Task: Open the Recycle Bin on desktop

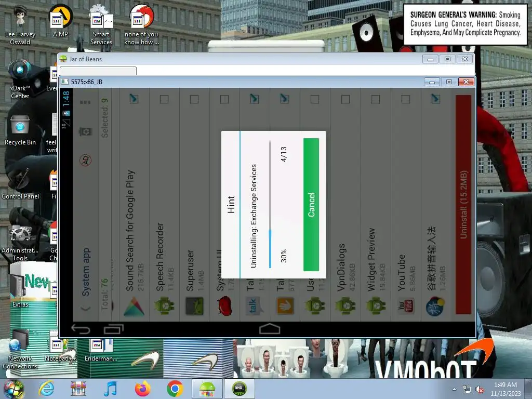Action: [x=20, y=130]
